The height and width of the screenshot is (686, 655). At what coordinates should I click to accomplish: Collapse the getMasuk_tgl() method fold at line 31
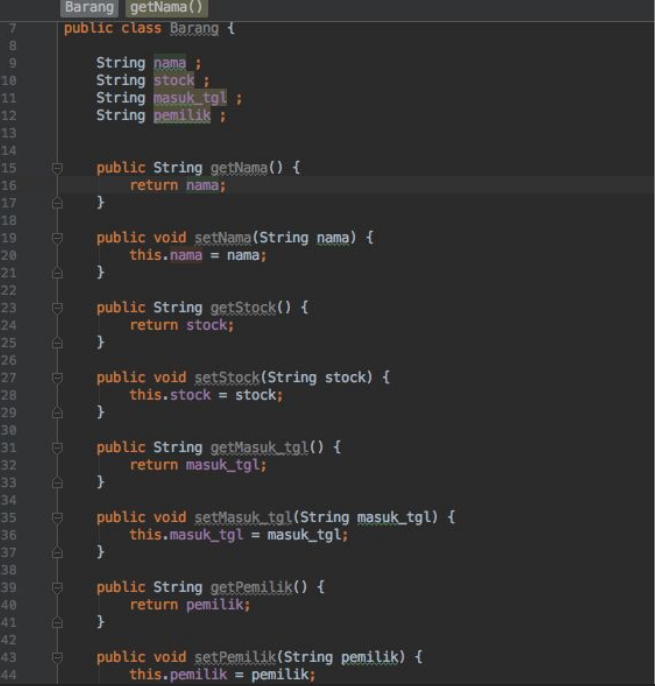pyautogui.click(x=57, y=448)
